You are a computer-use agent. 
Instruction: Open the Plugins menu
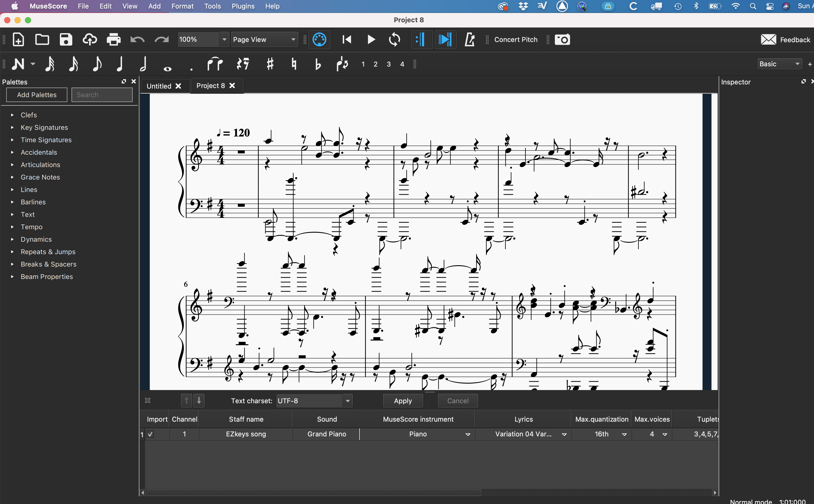coord(243,6)
